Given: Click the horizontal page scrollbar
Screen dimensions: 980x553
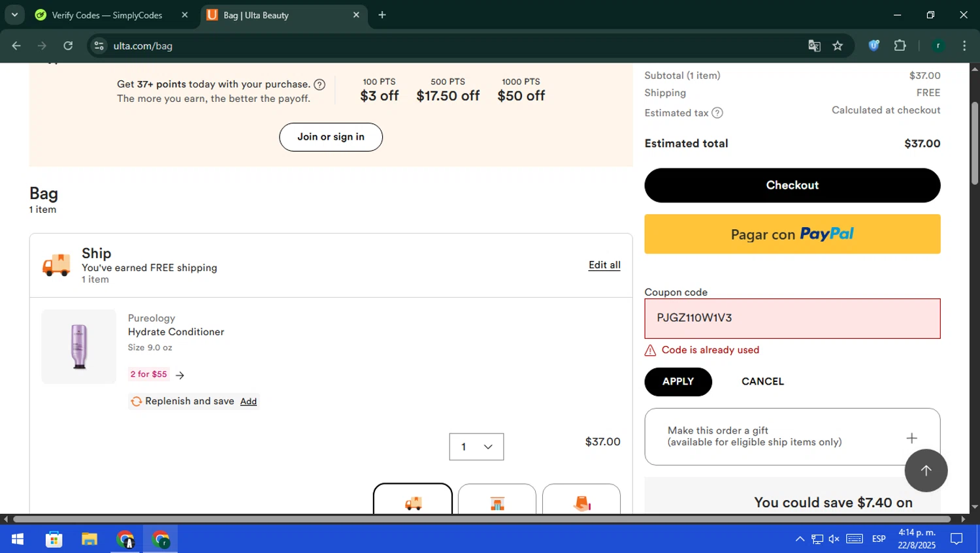Looking at the screenshot, I should click(x=482, y=520).
